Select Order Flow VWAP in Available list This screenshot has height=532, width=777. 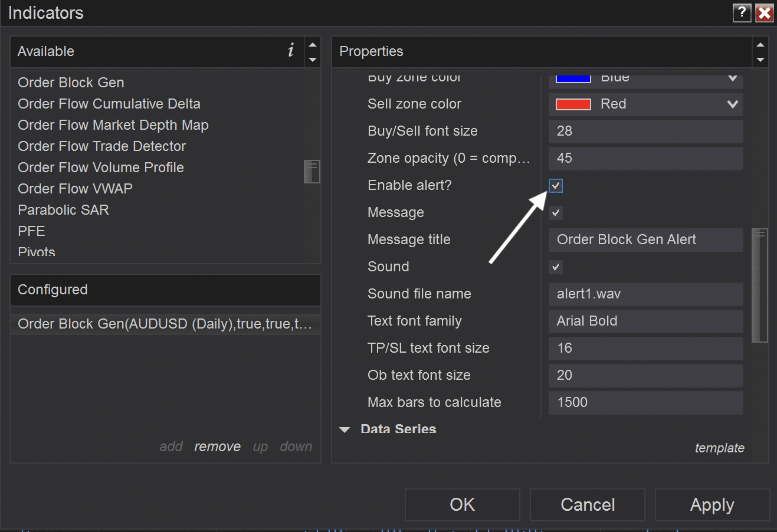(x=75, y=189)
